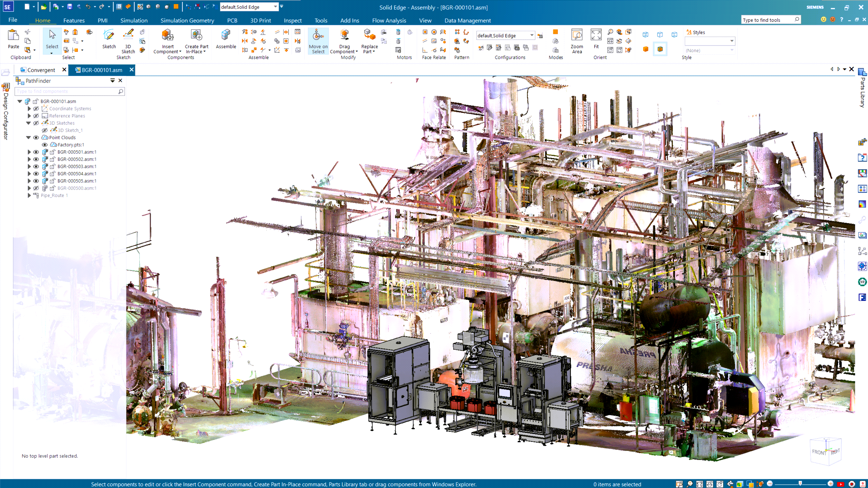Switch to the Convergent document tab
The image size is (868, 488).
pyautogui.click(x=41, y=70)
